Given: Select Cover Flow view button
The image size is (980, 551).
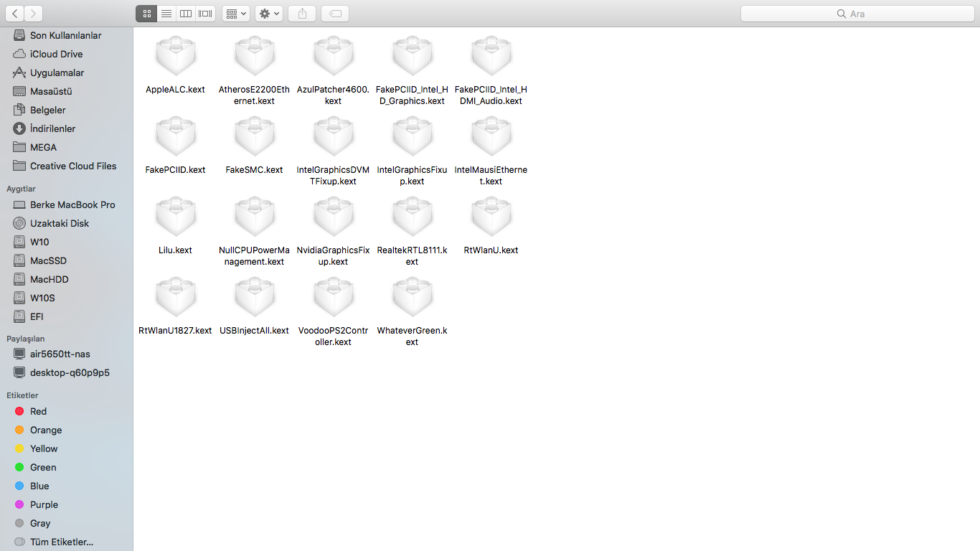Looking at the screenshot, I should [x=205, y=14].
